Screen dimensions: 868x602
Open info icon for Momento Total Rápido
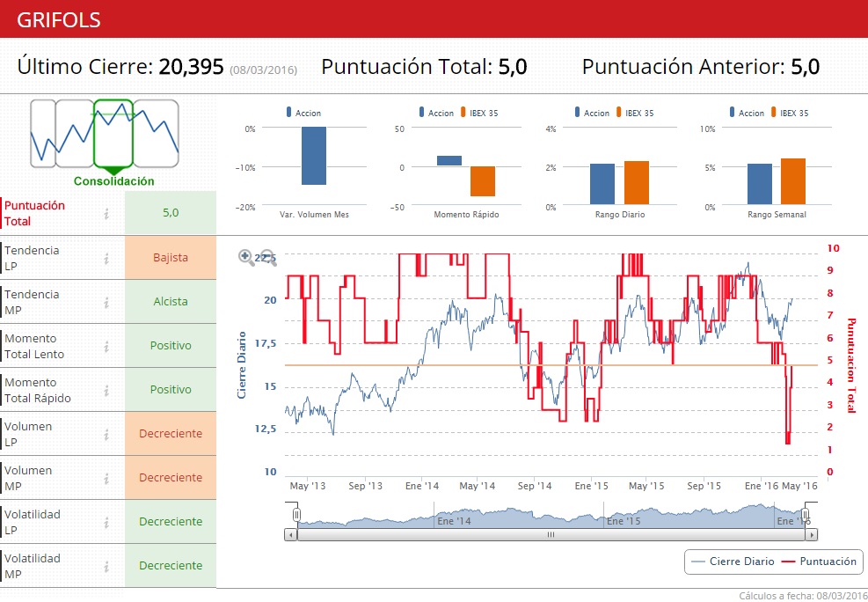pos(106,391)
